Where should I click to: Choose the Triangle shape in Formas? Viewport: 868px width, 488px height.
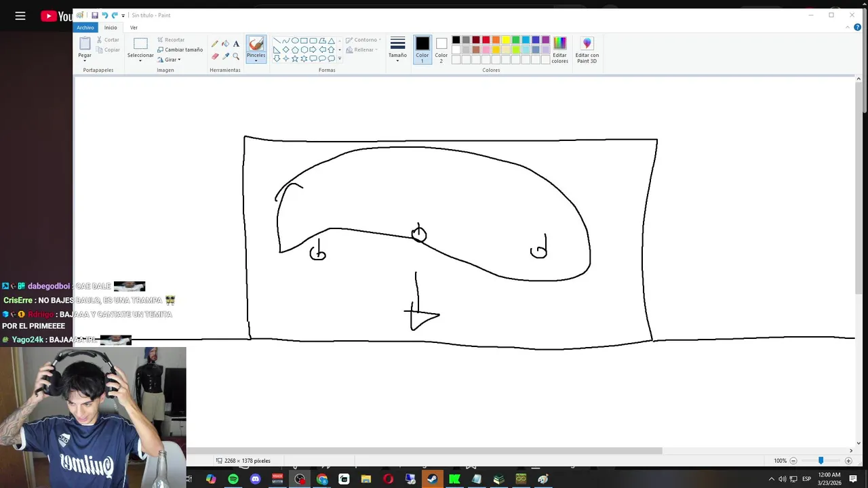pos(332,41)
